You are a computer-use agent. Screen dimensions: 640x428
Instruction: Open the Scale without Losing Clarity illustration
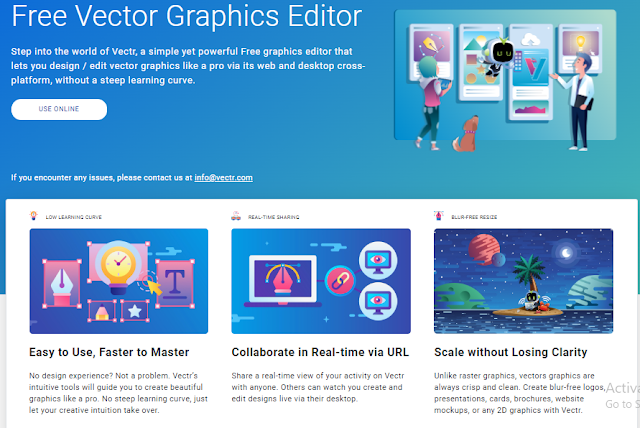click(523, 281)
